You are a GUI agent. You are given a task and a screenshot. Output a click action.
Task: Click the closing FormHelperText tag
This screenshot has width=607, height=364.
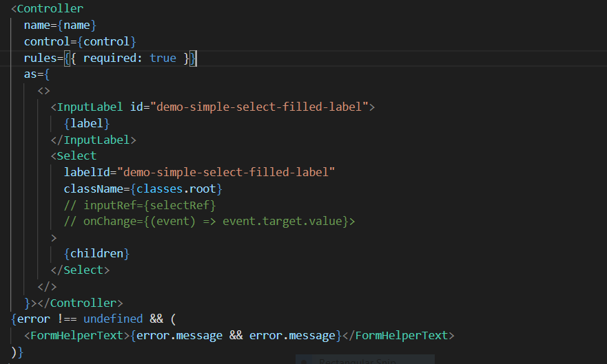point(398,335)
